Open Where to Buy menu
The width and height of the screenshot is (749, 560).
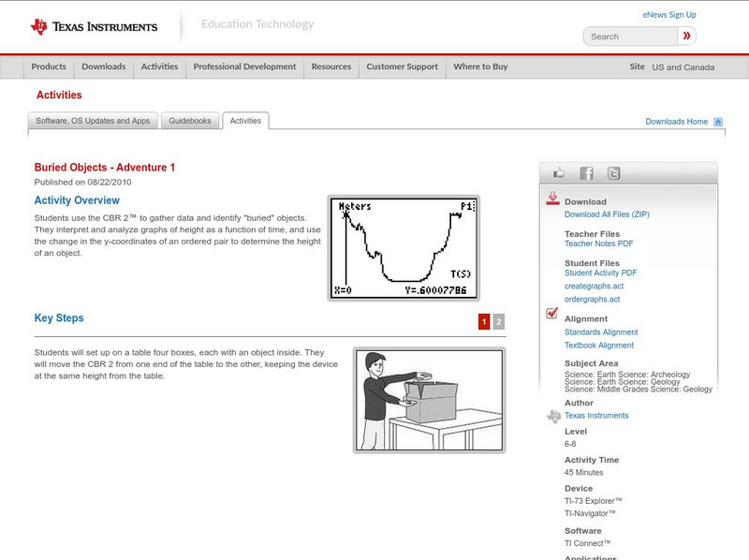click(480, 66)
